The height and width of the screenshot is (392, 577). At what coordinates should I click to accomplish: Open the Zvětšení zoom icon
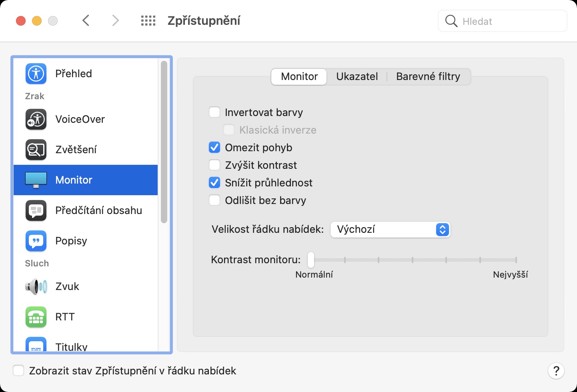[x=36, y=150]
